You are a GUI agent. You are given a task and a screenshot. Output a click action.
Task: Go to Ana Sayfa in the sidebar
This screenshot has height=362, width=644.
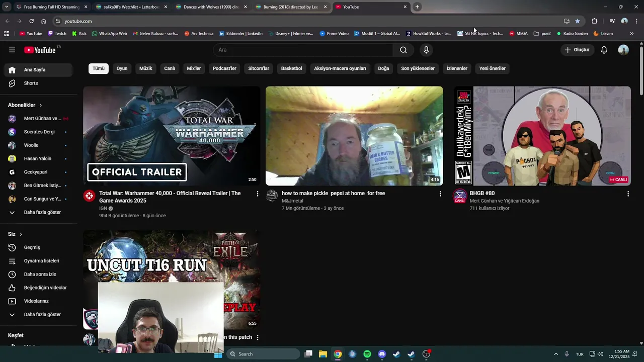pos(38,70)
